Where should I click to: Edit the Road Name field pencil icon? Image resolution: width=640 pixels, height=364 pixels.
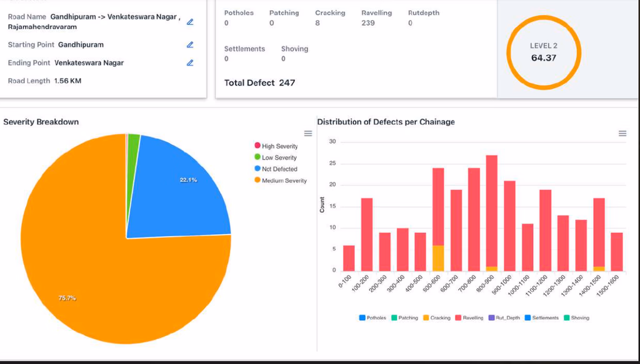tap(190, 22)
